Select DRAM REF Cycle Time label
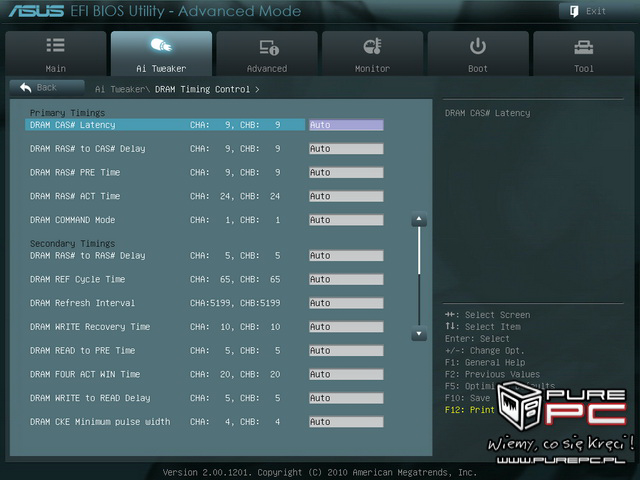 point(78,279)
